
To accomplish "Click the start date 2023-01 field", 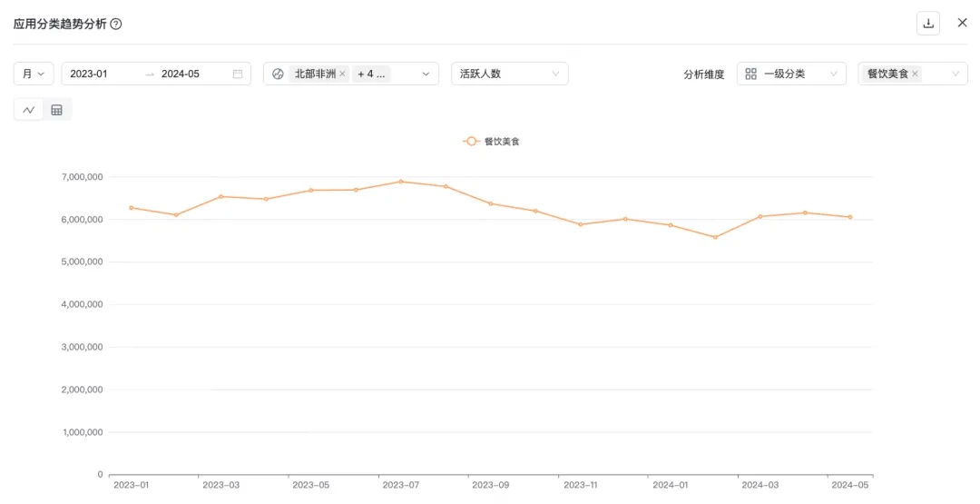I will tap(100, 74).
